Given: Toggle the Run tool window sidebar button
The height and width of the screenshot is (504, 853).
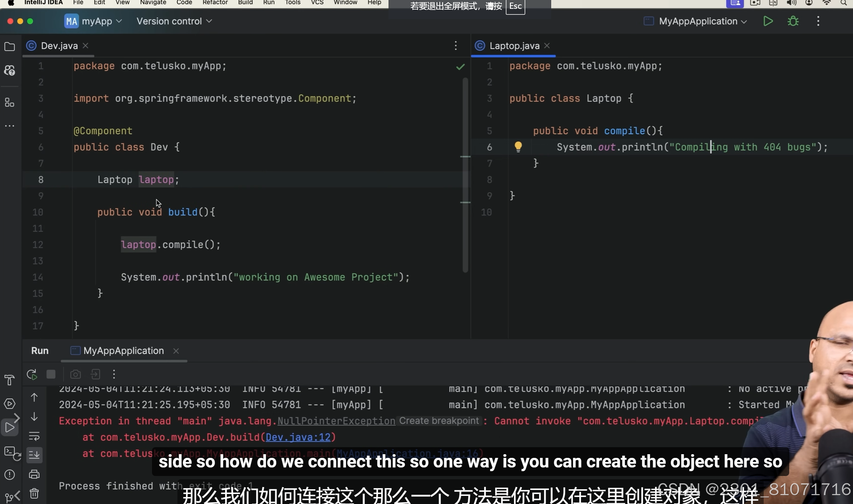Looking at the screenshot, I should (x=10, y=428).
